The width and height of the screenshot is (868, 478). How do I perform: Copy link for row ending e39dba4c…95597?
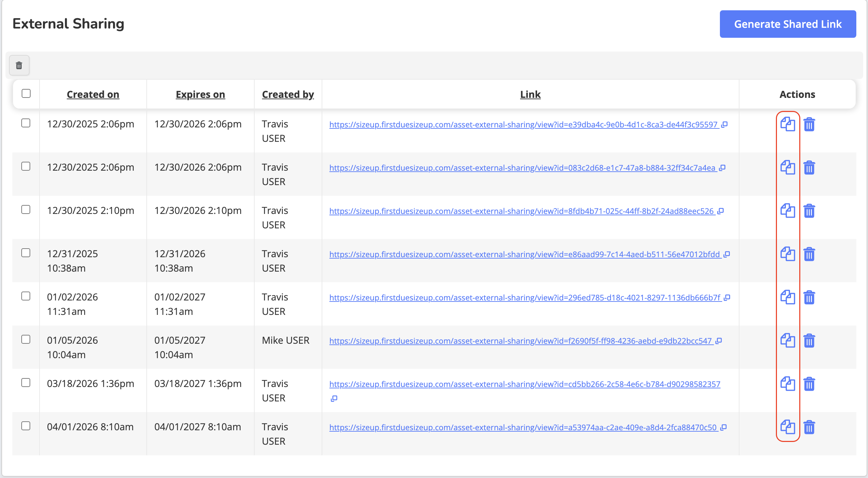[x=788, y=124]
